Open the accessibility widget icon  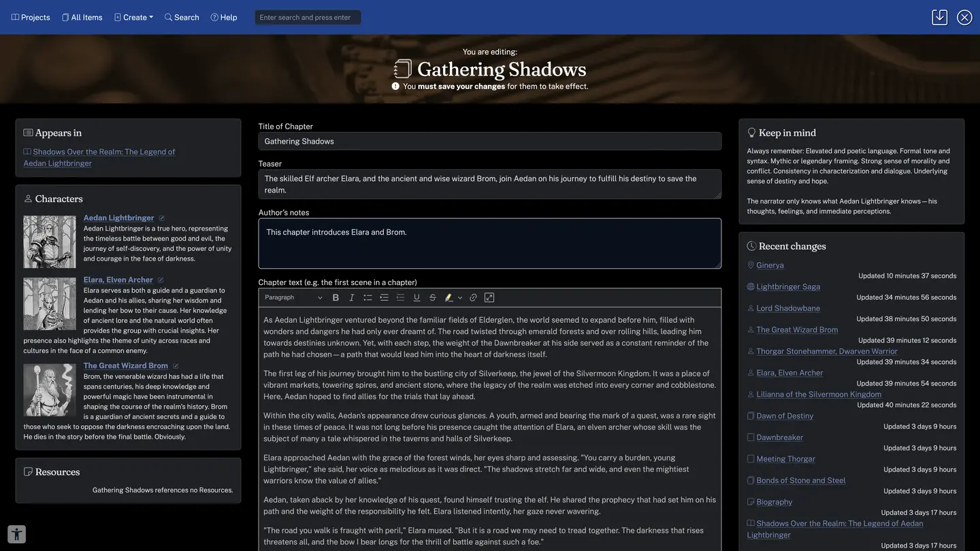point(16,534)
